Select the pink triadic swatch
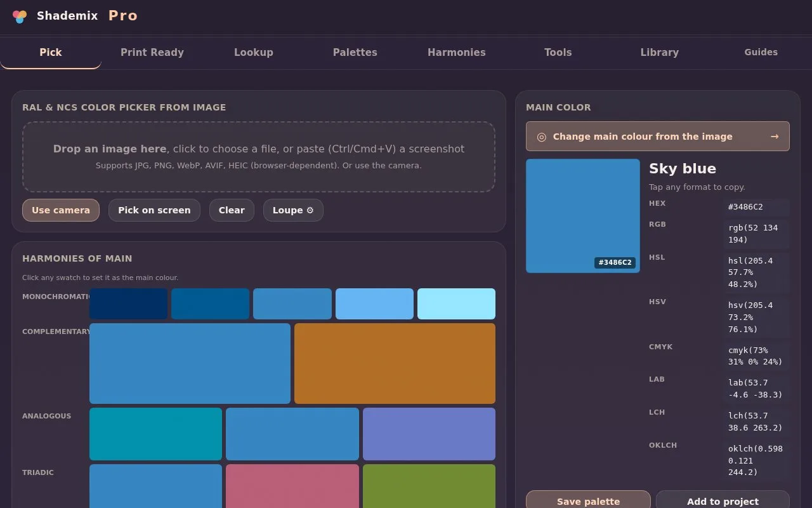 pos(292,486)
